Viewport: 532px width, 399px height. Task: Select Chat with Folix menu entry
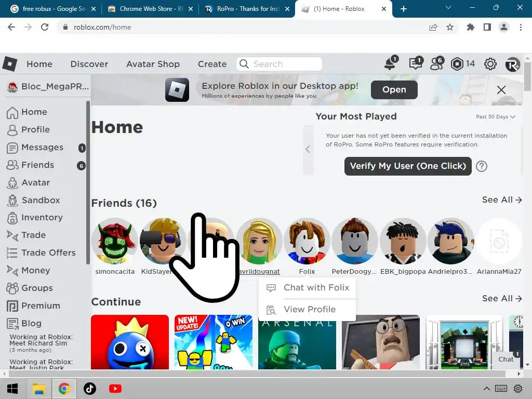(308, 288)
